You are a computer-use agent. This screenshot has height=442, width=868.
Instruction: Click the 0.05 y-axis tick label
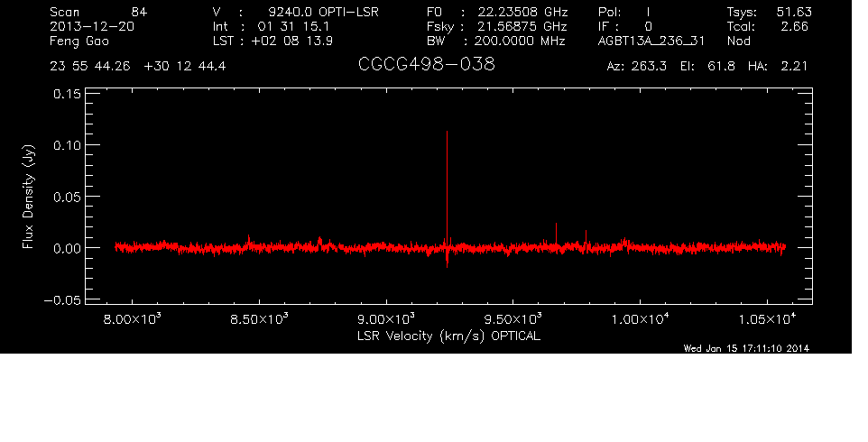coord(67,197)
